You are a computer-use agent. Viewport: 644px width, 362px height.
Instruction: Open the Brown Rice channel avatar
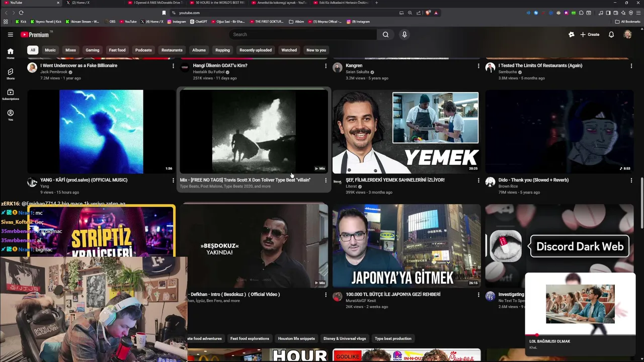pos(490,182)
